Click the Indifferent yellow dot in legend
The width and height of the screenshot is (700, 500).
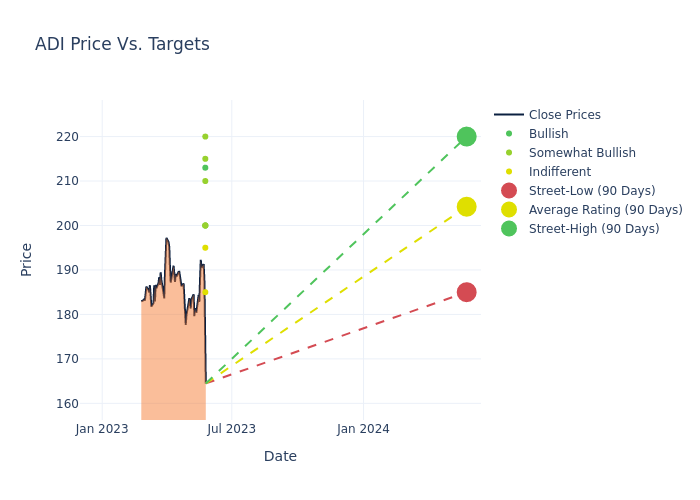coord(509,172)
